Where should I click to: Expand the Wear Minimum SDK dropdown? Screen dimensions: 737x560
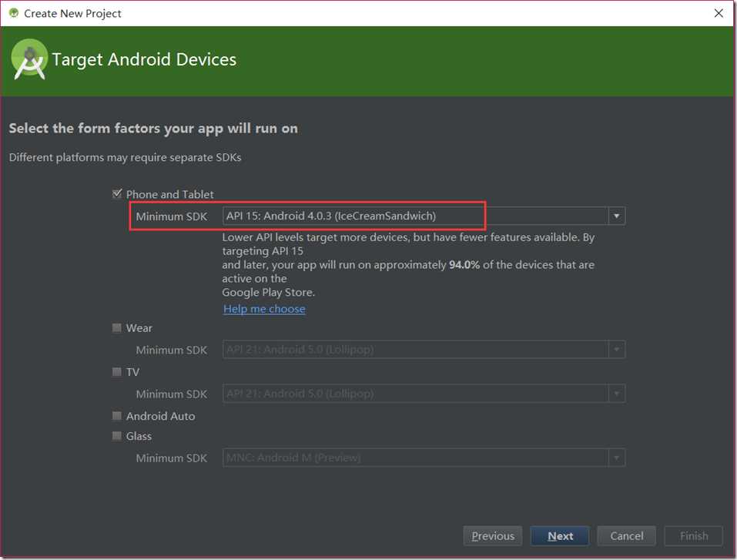click(616, 350)
